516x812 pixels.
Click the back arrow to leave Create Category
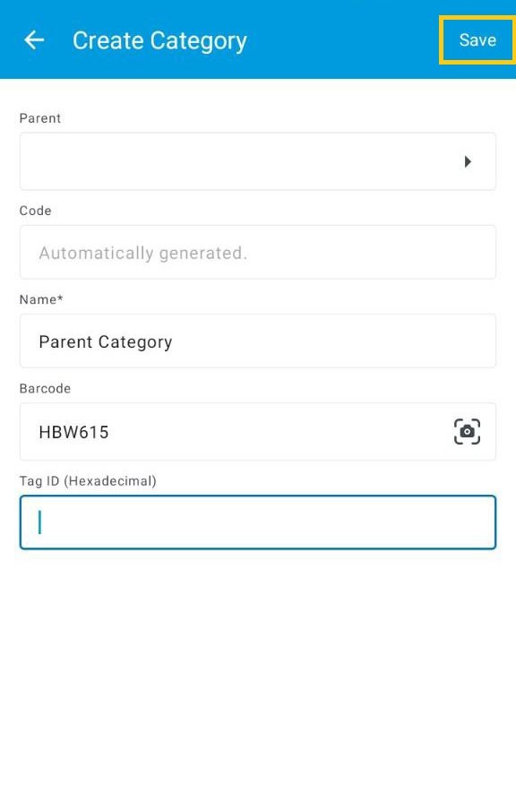[x=33, y=39]
